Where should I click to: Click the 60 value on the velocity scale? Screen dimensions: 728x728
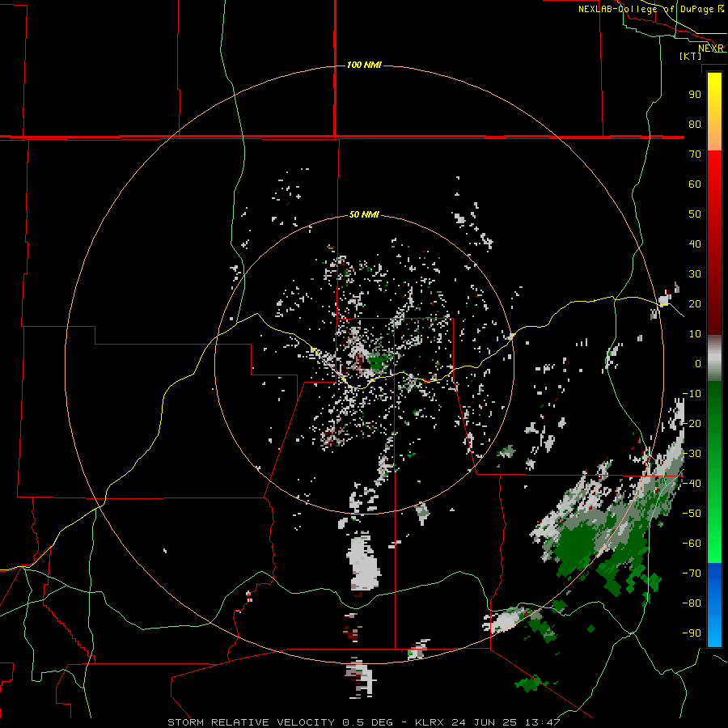pyautogui.click(x=695, y=184)
